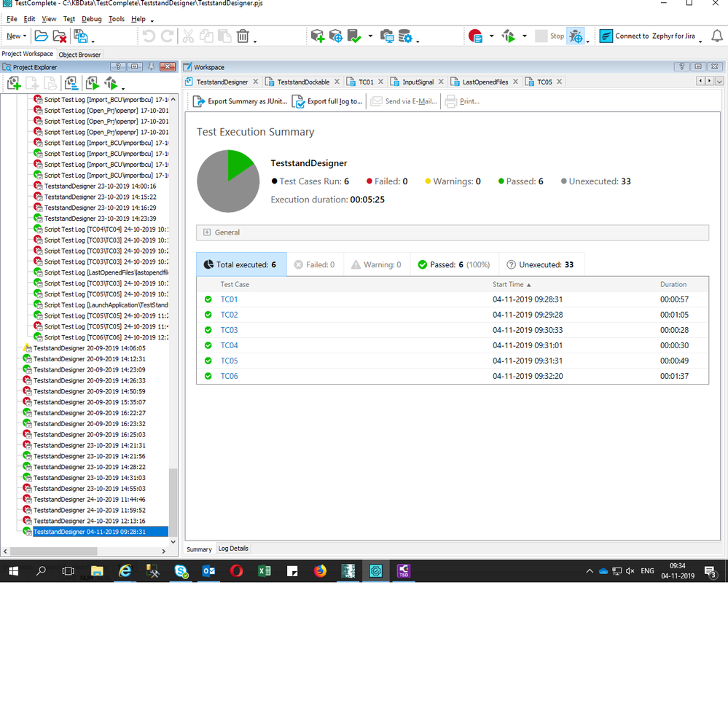Click Workspace panel help question mark button
Screen dimensions: 728x719
point(681,67)
